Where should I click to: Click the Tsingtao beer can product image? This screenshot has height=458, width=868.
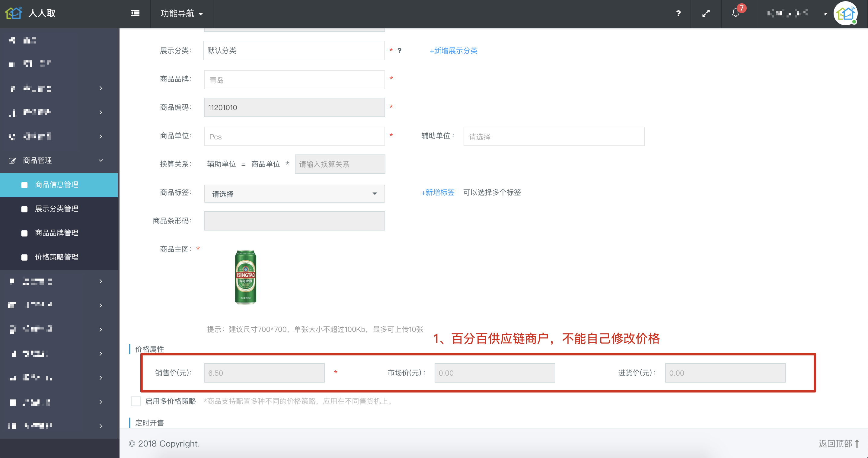246,277
